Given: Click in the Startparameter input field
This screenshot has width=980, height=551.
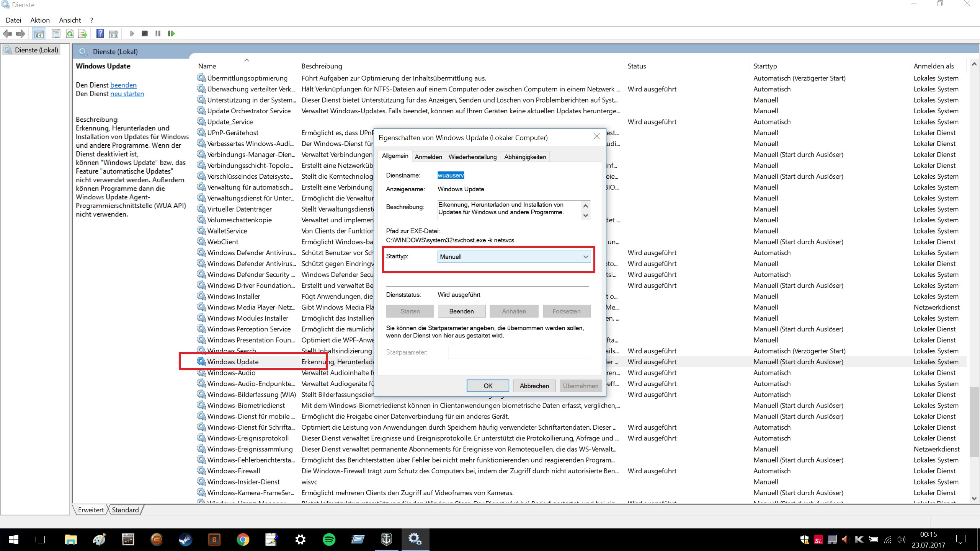Looking at the screenshot, I should pos(519,352).
